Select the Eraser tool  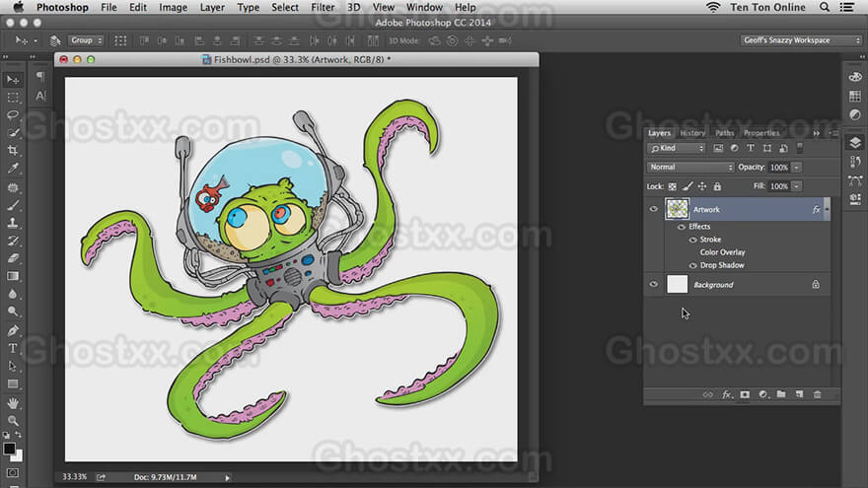coord(12,258)
